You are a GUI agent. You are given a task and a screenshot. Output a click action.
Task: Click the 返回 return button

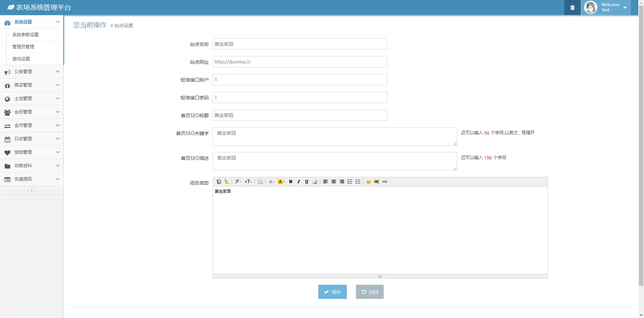pos(370,292)
